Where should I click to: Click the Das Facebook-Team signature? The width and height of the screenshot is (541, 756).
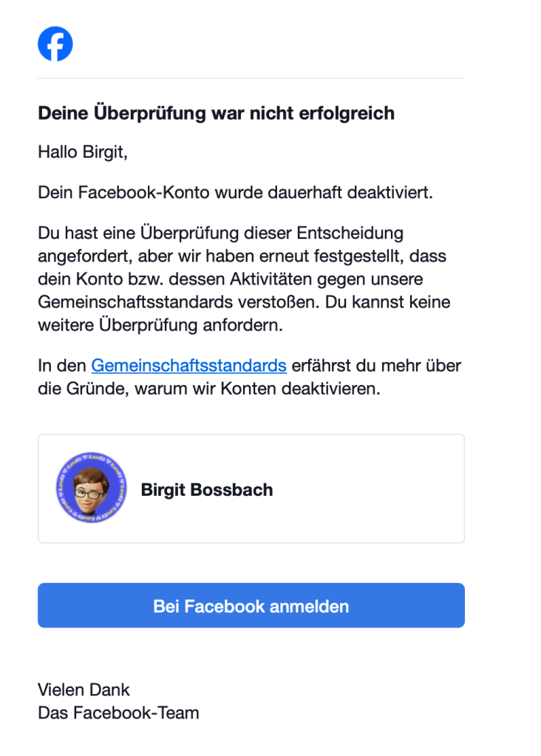coord(118,713)
